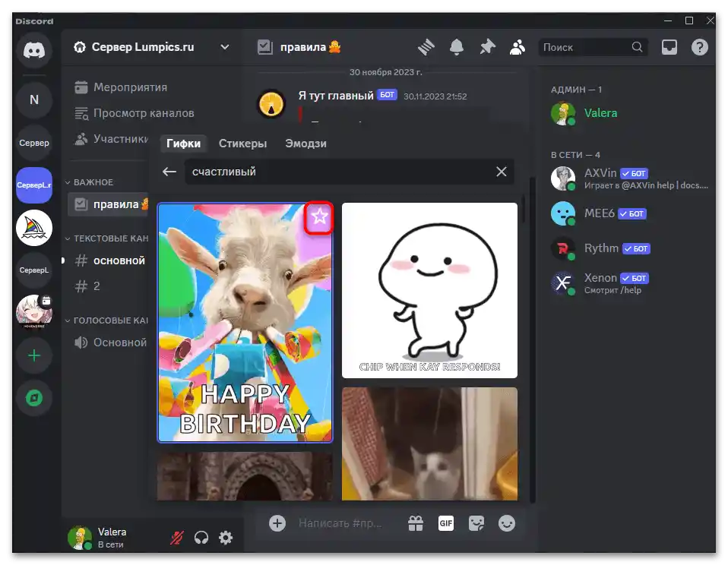Open threads icon in channel header
The height and width of the screenshot is (565, 728).
426,47
